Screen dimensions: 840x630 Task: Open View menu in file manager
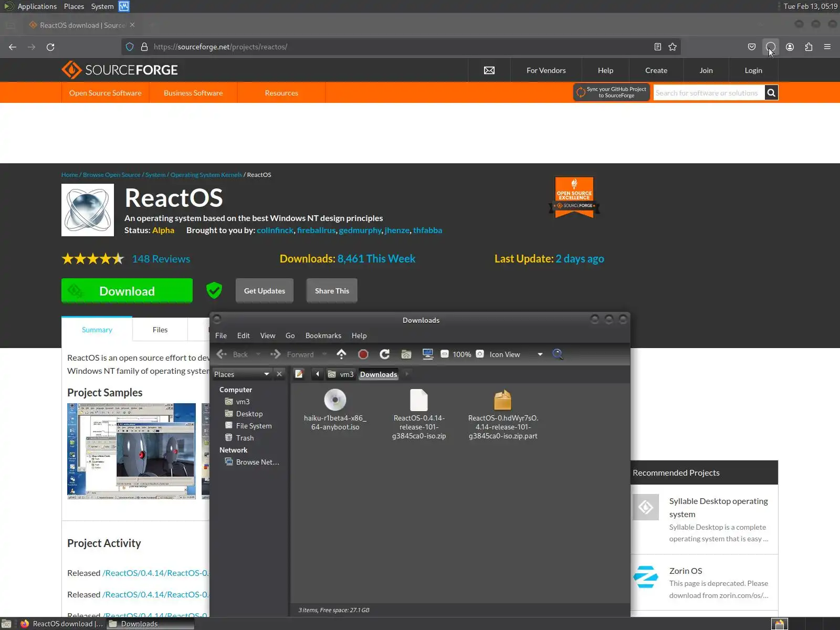pos(268,335)
